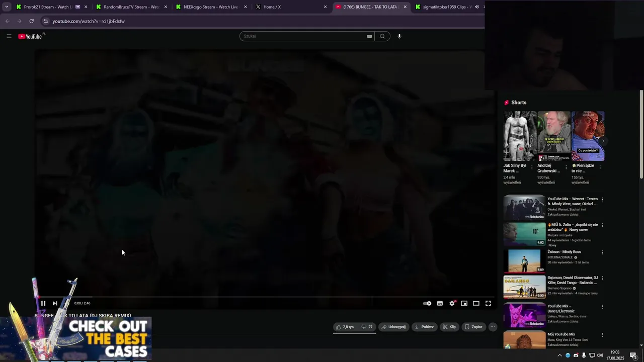644x362 pixels.
Task: Open Mój YouTube Mix title
Action: [x=561, y=334]
